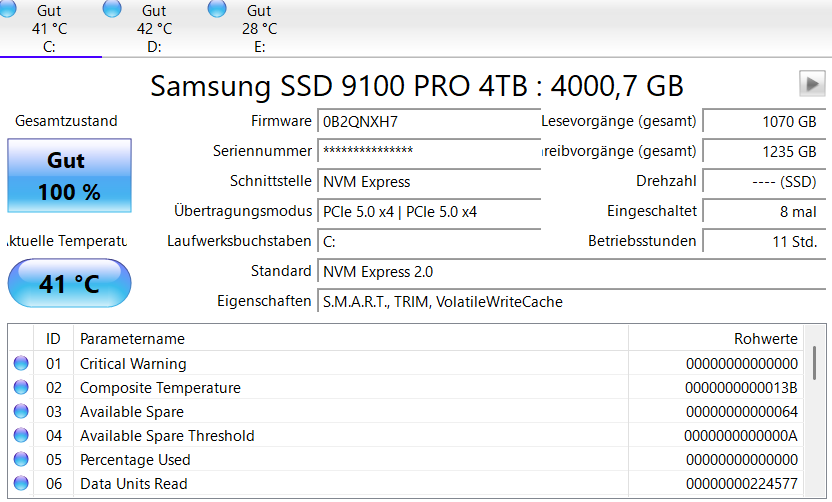
Task: Click status orb of Composite Temperature row
Action: pyautogui.click(x=21, y=387)
